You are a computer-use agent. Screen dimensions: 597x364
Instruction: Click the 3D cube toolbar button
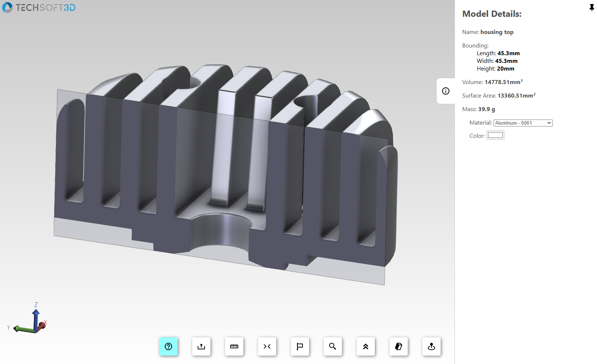click(x=399, y=346)
